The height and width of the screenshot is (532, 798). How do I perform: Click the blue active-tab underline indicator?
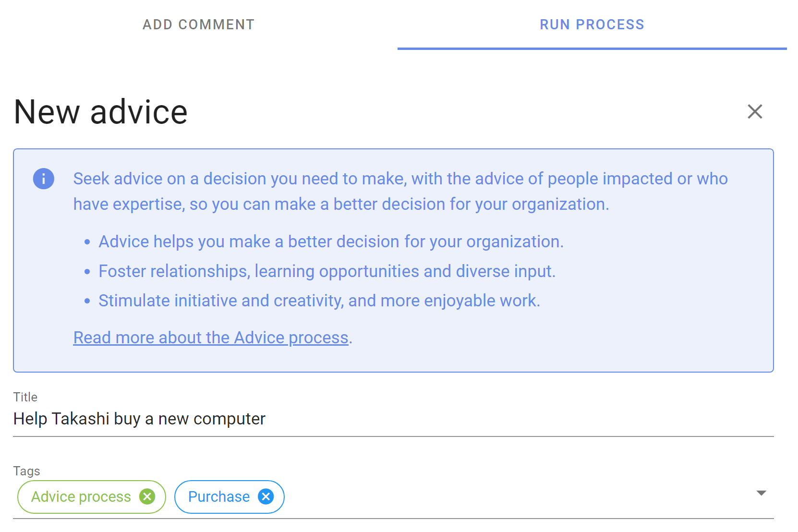click(x=592, y=48)
